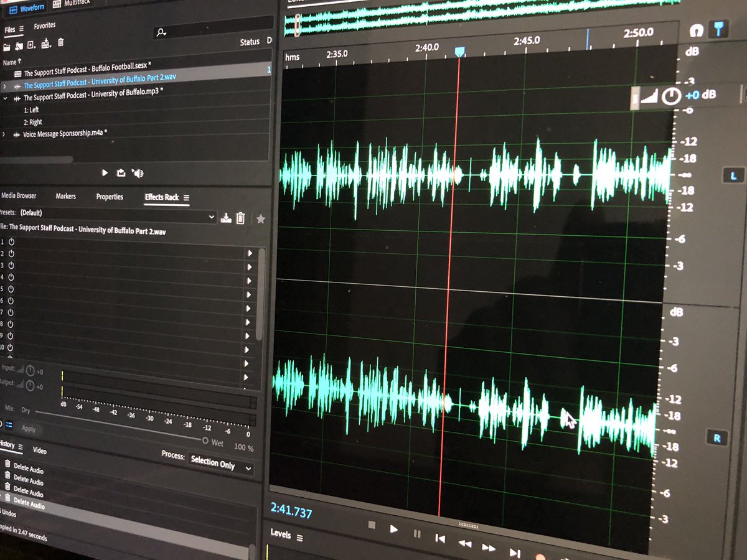Click the Loop Playback export icon in Files panel
This screenshot has width=747, height=560.
(121, 173)
